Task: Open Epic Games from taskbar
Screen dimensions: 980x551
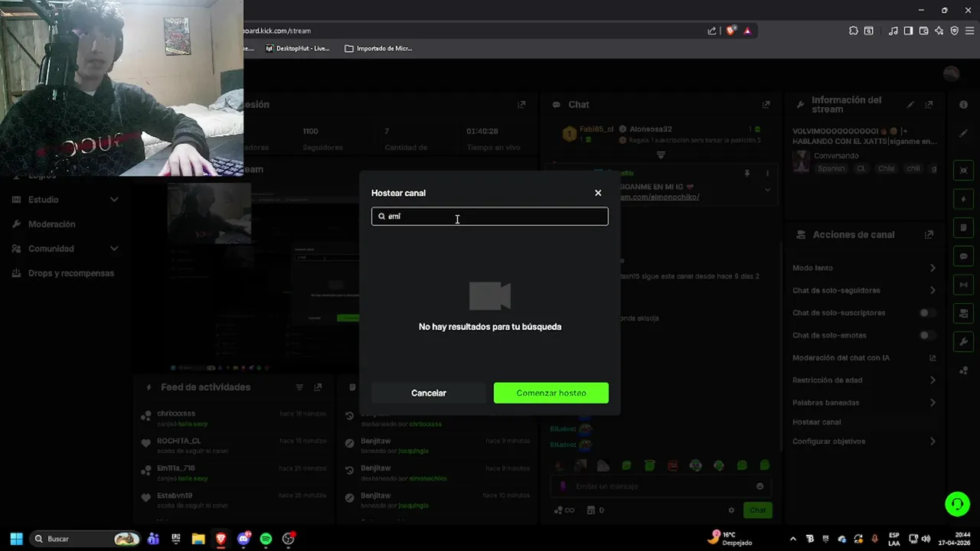Action: 175,539
